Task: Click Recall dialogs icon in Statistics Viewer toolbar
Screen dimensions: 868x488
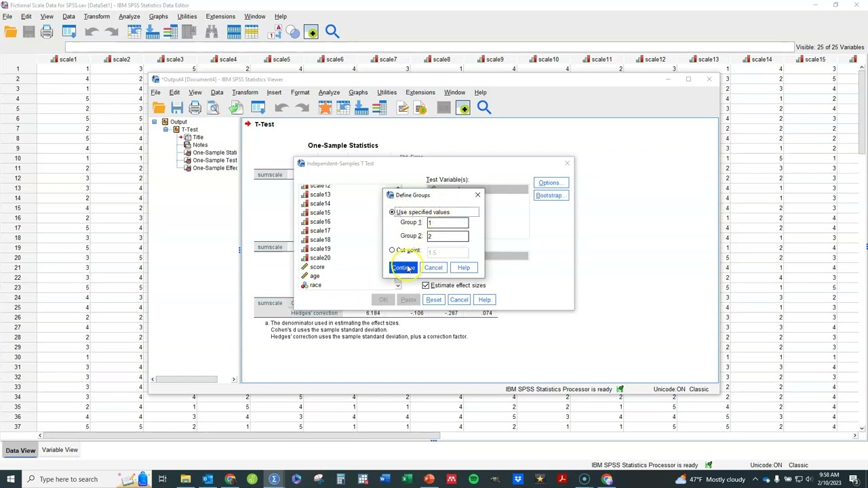Action: 258,108
